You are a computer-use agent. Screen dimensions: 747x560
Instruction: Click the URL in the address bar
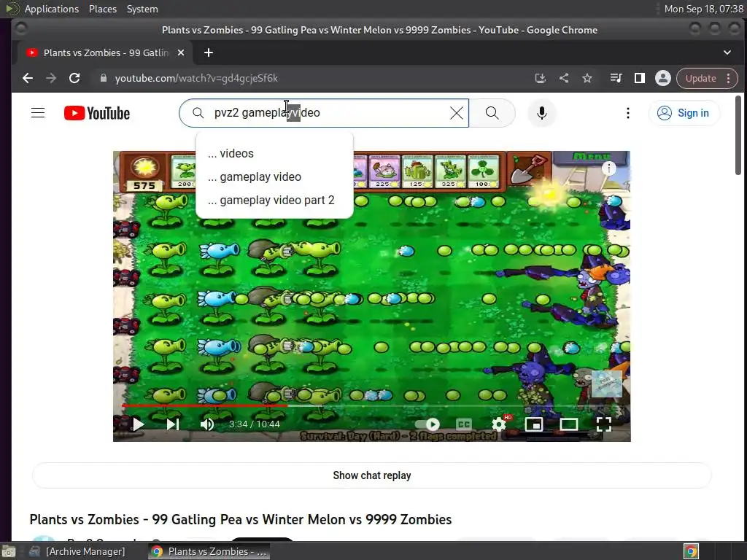pyautogui.click(x=196, y=78)
